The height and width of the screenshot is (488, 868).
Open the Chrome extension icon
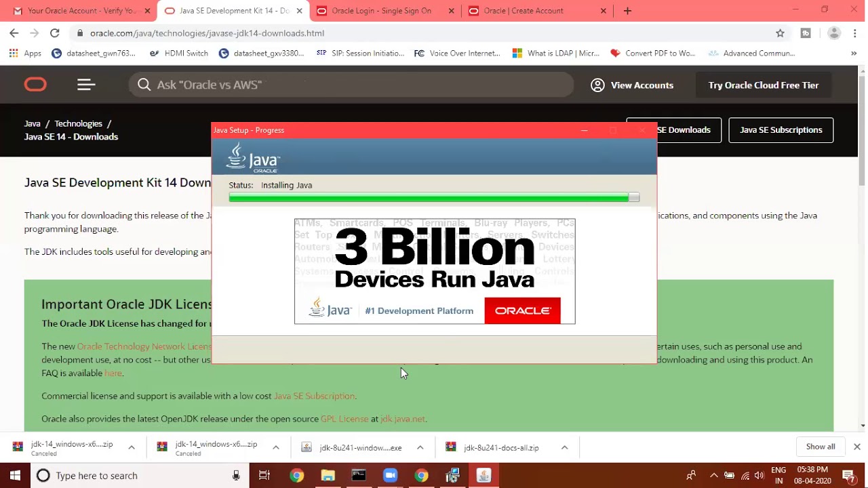coord(806,33)
